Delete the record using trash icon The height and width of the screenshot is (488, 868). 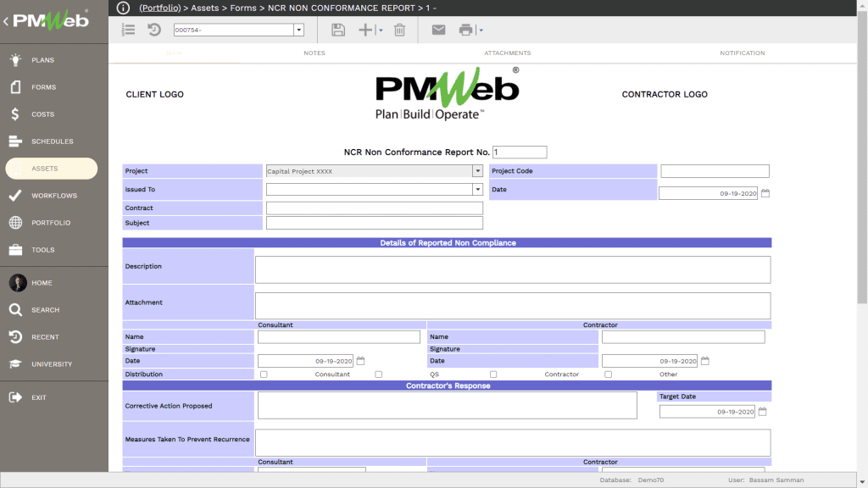pyautogui.click(x=400, y=30)
